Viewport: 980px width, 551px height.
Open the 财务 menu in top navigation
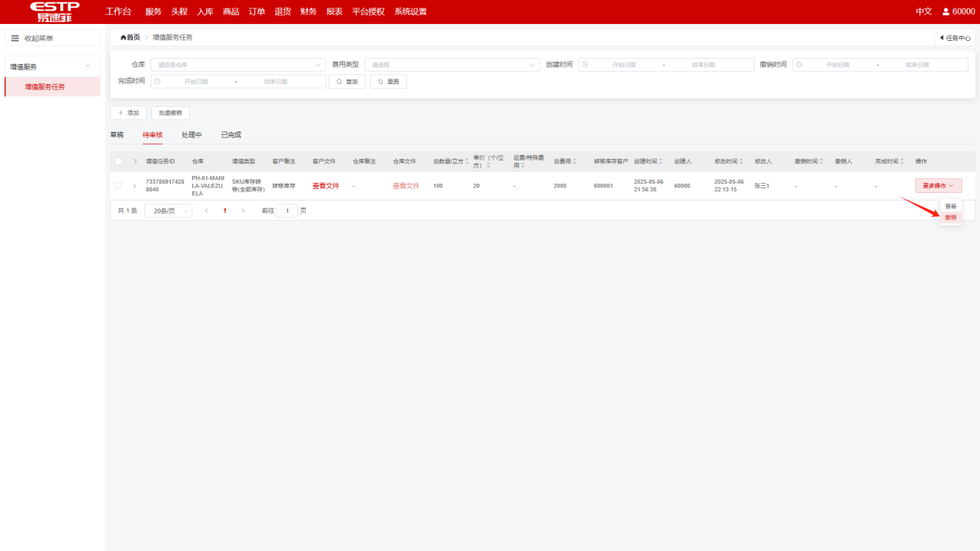(x=308, y=12)
